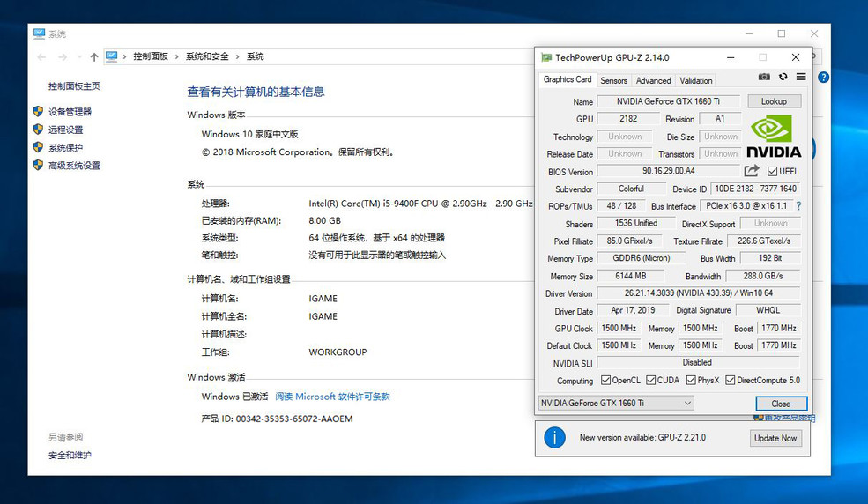Click the Close button in GPU-Z
Screen dimensions: 868x504
pos(781,404)
